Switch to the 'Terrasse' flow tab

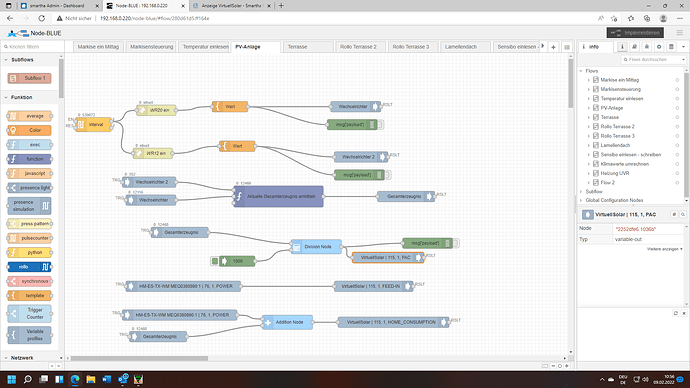(x=308, y=47)
